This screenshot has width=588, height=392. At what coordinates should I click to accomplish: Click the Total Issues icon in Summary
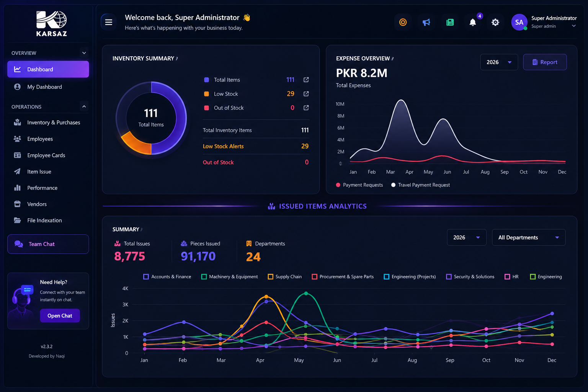(x=118, y=243)
